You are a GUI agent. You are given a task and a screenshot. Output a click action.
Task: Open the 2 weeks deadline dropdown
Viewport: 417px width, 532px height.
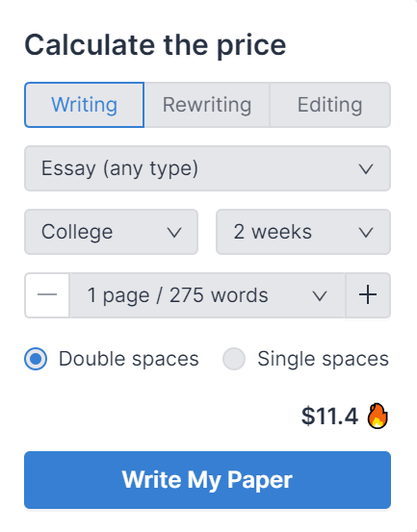[303, 232]
